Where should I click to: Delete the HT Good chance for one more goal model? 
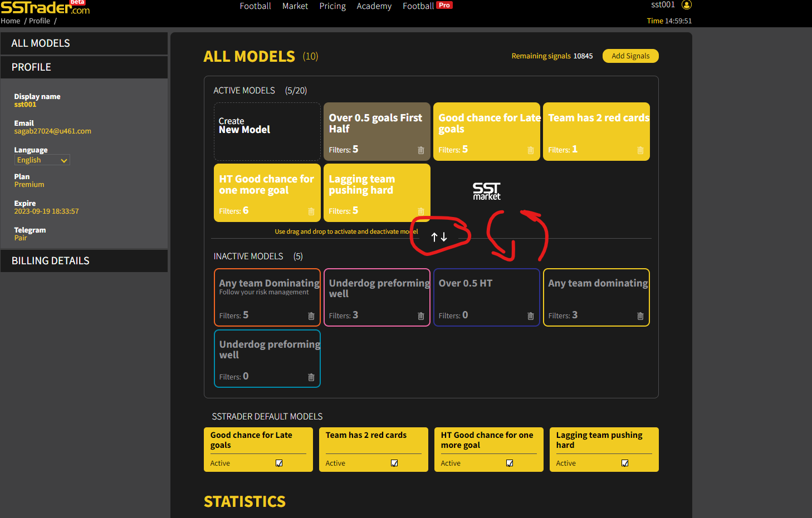311,211
